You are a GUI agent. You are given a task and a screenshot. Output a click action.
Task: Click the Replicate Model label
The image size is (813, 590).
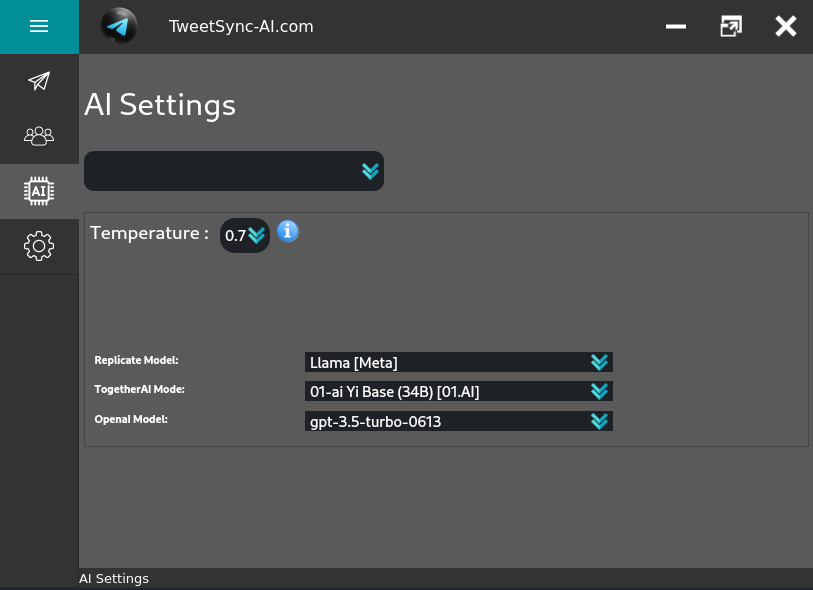(x=136, y=360)
